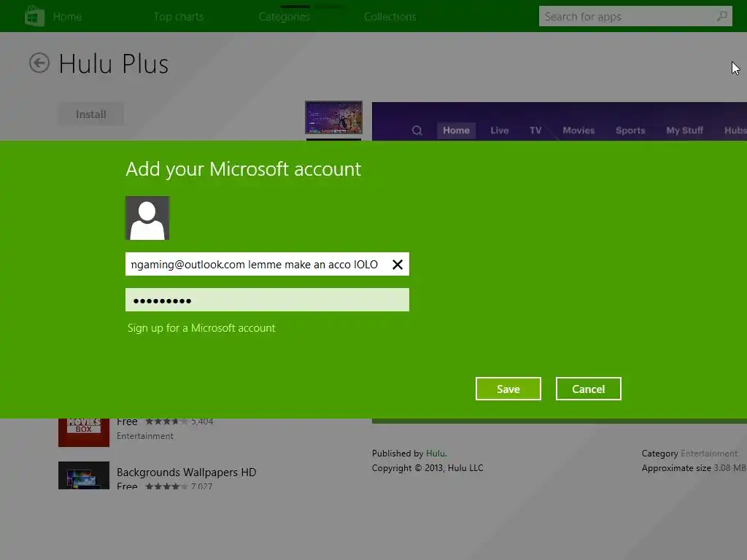Click the search icon in Hulu screenshot
The width and height of the screenshot is (747, 560).
[x=417, y=131]
